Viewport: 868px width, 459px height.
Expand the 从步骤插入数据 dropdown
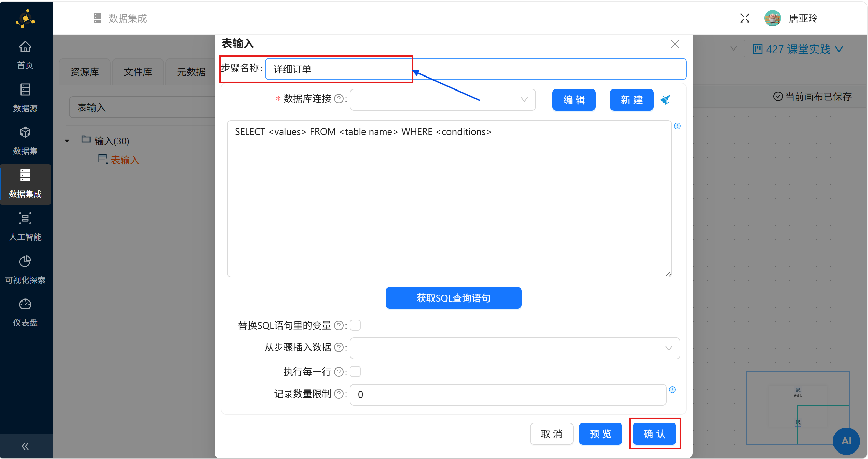514,348
